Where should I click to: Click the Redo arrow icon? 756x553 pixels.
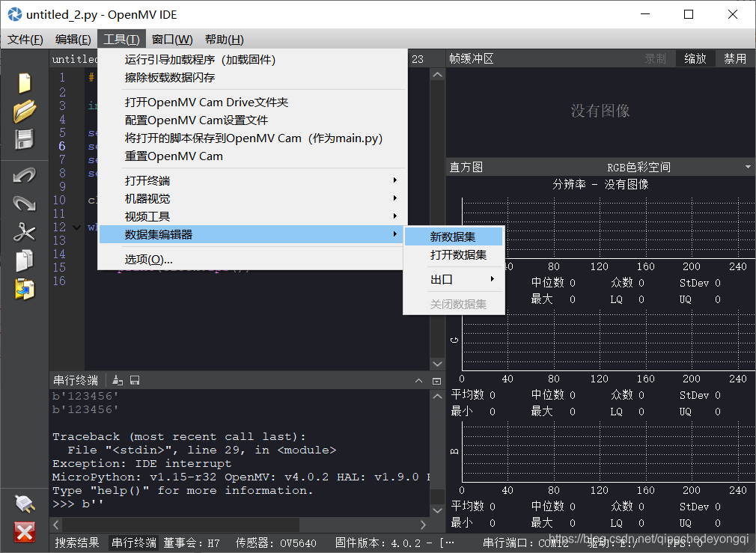click(x=24, y=203)
